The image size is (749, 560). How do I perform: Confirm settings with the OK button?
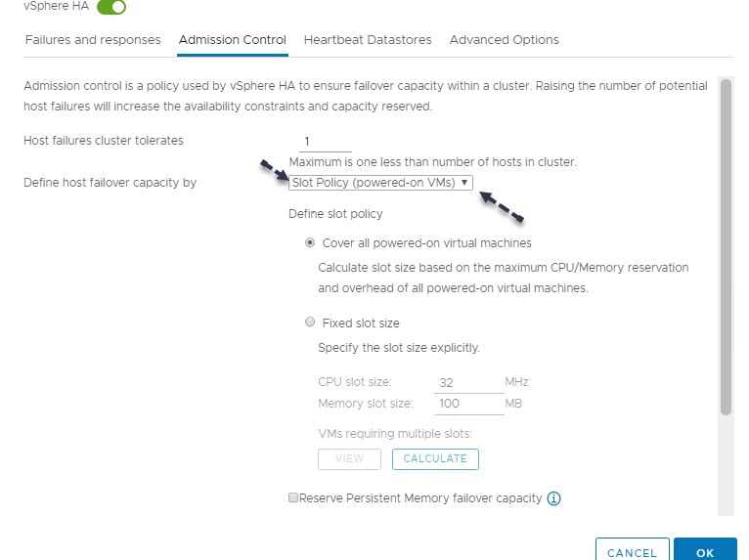click(x=705, y=552)
